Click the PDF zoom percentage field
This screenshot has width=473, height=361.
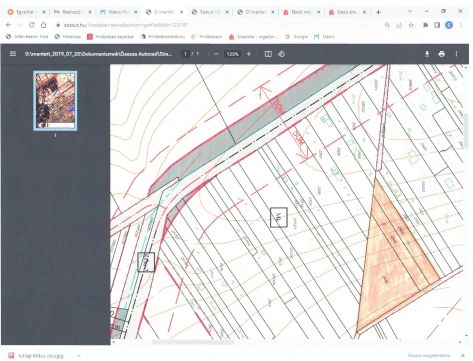(232, 54)
